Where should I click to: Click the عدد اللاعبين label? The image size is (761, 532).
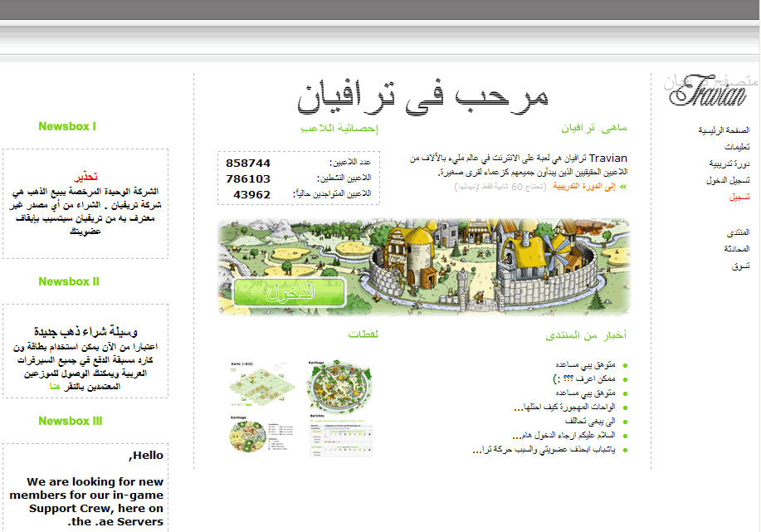pos(350,162)
